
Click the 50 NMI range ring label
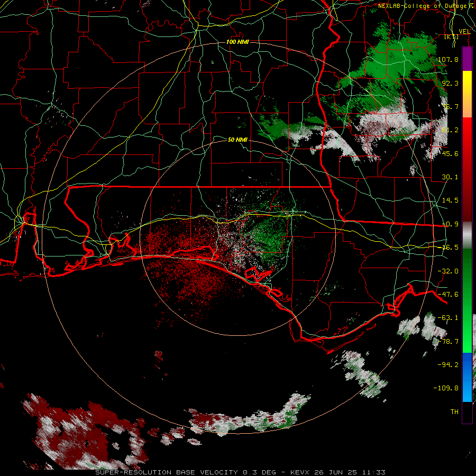(x=237, y=140)
